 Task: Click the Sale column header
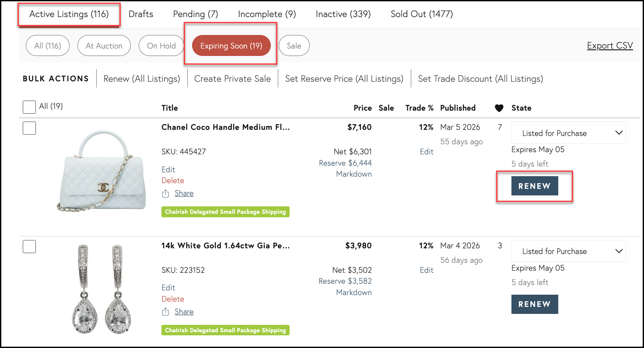coord(386,108)
